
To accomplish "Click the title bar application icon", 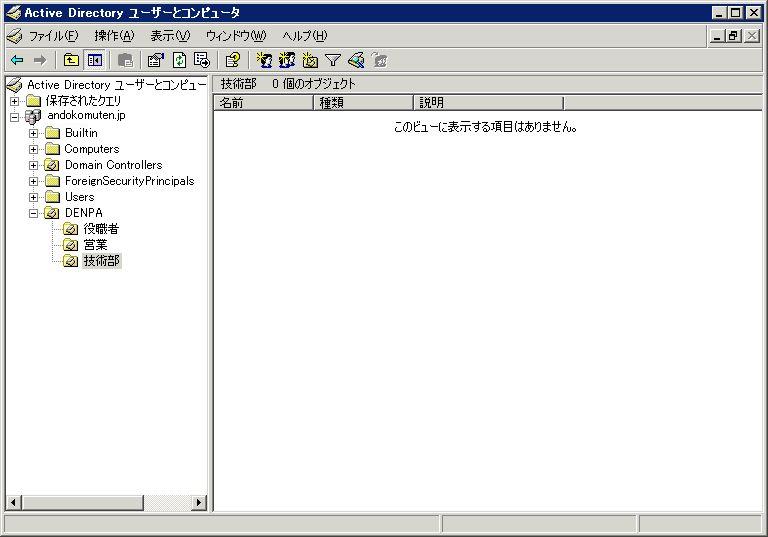I will [14, 12].
